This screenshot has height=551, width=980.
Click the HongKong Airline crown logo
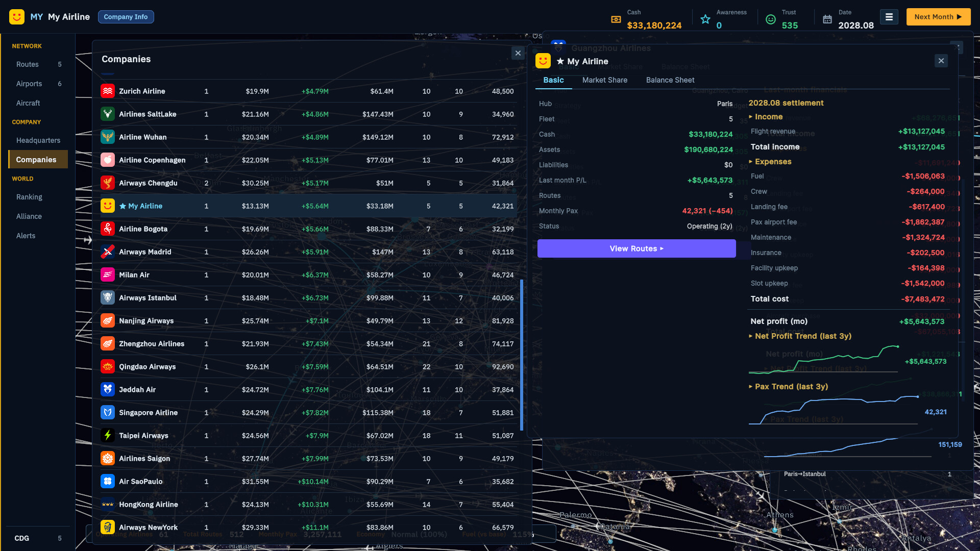tap(108, 505)
